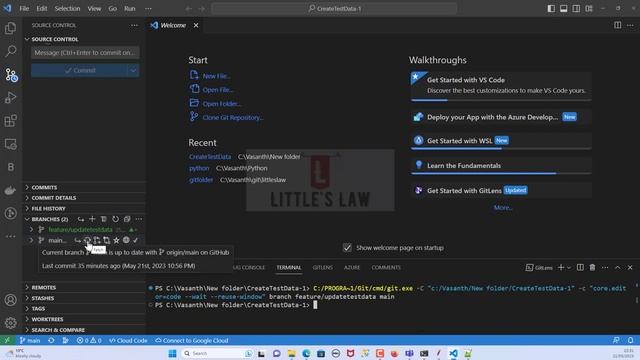The image size is (640, 360).
Task: Select the Terminal panel tab
Action: click(x=289, y=267)
